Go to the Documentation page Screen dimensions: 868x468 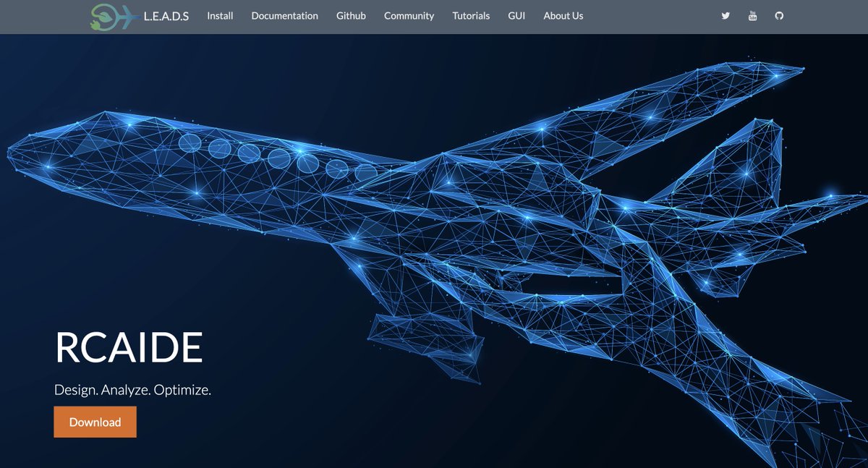[284, 16]
